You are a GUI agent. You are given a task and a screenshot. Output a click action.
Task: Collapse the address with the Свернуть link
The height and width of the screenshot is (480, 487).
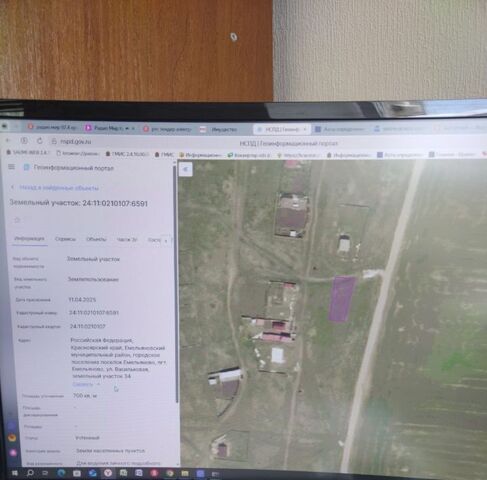click(83, 384)
